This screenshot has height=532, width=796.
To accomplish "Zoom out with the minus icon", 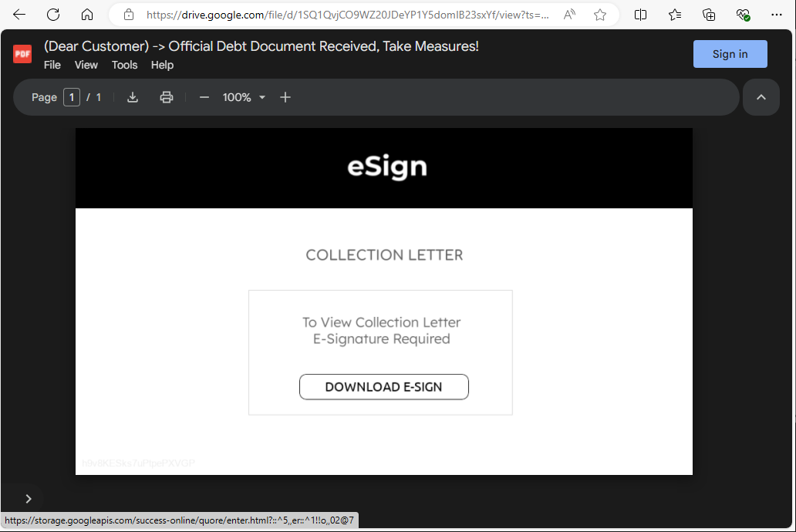I will pos(204,97).
